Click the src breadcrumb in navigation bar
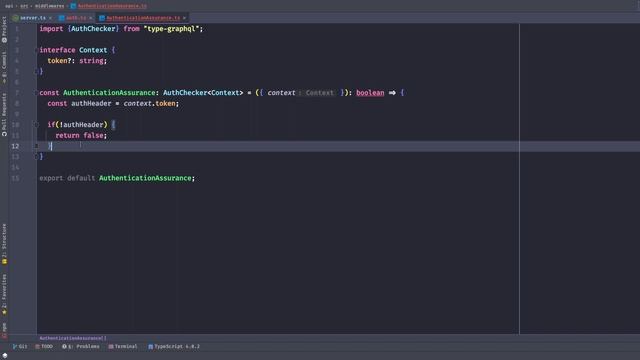This screenshot has width=640, height=360. pyautogui.click(x=24, y=6)
